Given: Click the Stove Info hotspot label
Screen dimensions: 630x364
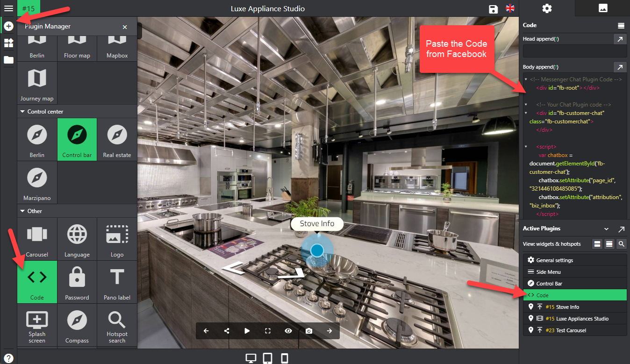Looking at the screenshot, I should click(317, 224).
